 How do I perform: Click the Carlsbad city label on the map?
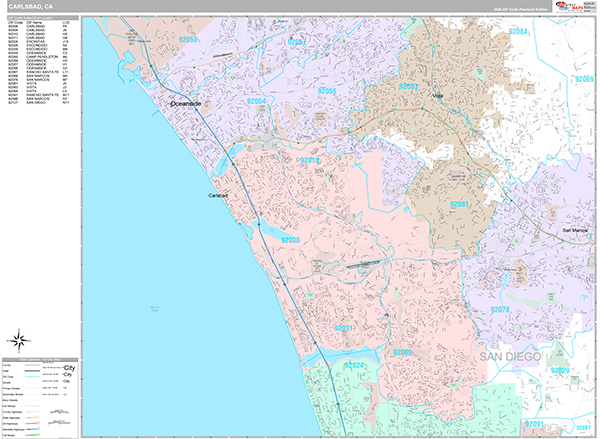coord(218,196)
